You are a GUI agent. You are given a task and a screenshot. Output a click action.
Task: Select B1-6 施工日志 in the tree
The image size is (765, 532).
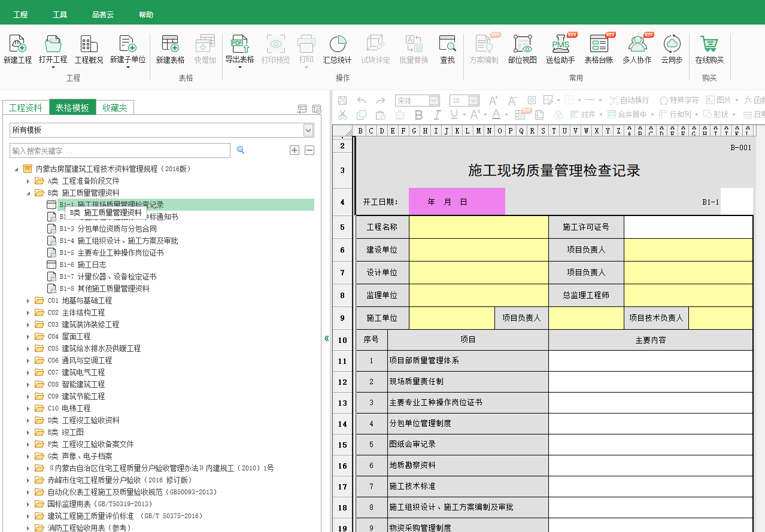point(83,265)
